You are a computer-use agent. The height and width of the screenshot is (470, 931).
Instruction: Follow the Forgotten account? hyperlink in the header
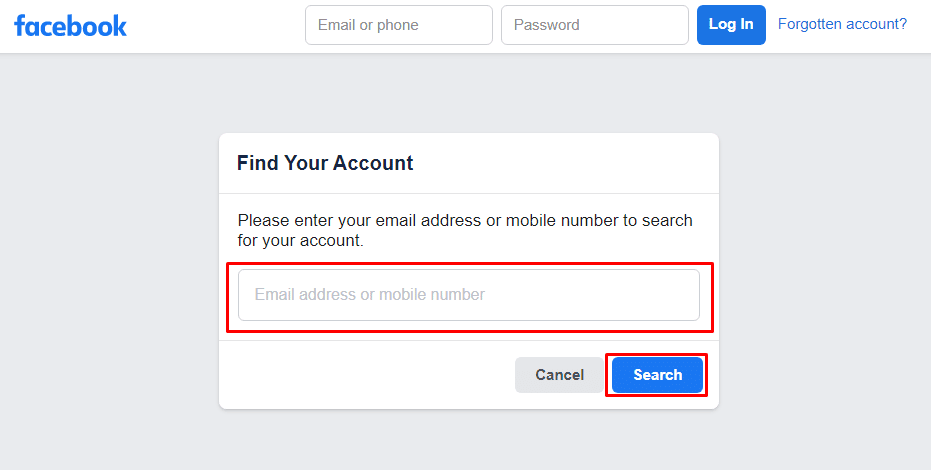click(x=842, y=24)
